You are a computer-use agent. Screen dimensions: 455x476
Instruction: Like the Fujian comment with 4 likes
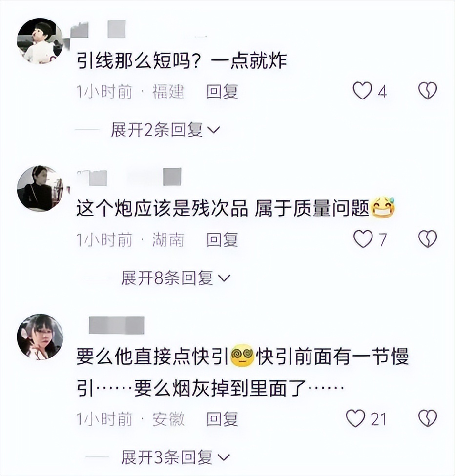coord(362,91)
